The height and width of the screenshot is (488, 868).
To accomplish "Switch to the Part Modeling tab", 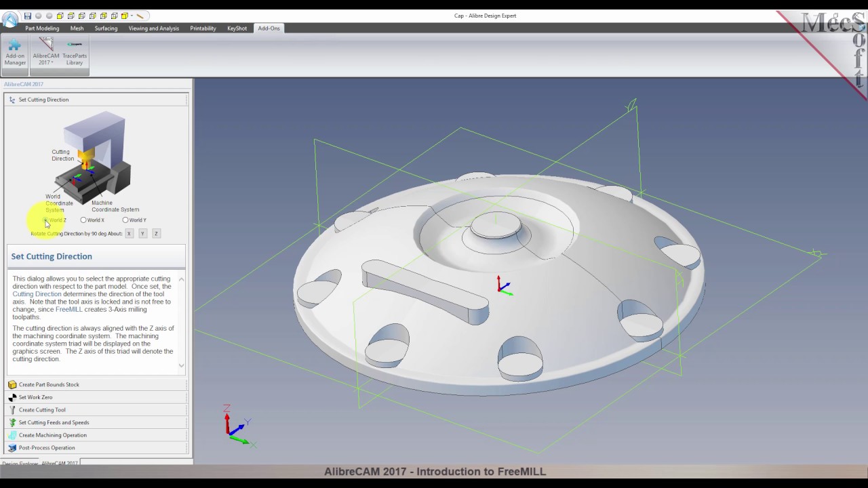I will [42, 28].
